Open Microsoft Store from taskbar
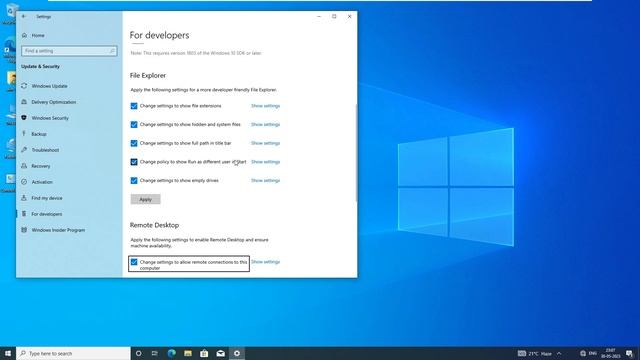Viewport: 640px width, 360px height. [204, 353]
